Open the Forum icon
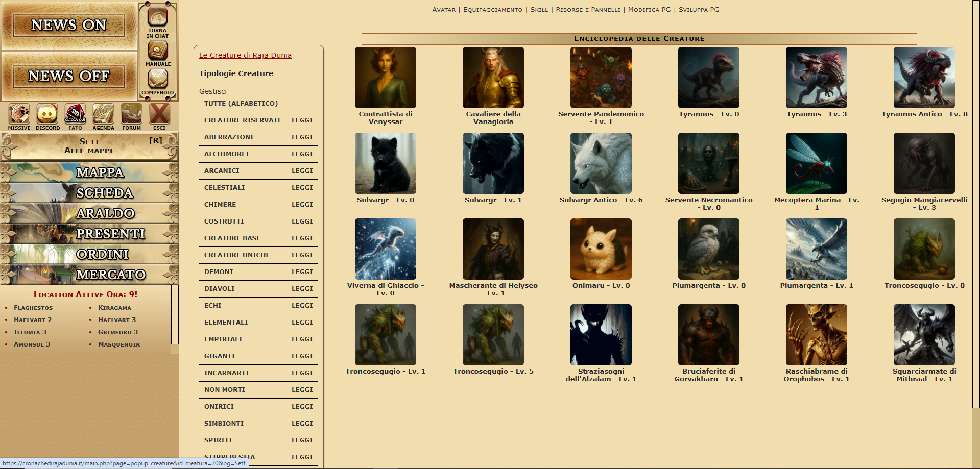980x469 pixels. [x=131, y=114]
